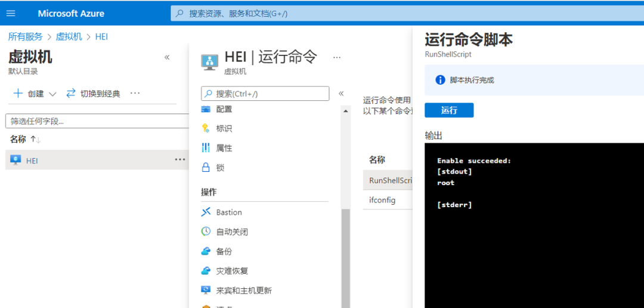Select the RunShellScript command row

(388, 180)
